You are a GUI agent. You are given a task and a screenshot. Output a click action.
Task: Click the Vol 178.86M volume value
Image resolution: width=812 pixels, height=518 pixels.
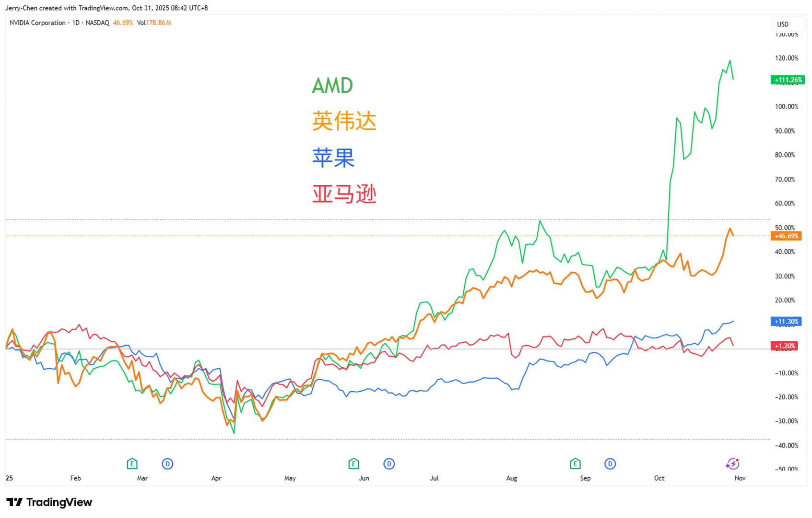coord(154,22)
